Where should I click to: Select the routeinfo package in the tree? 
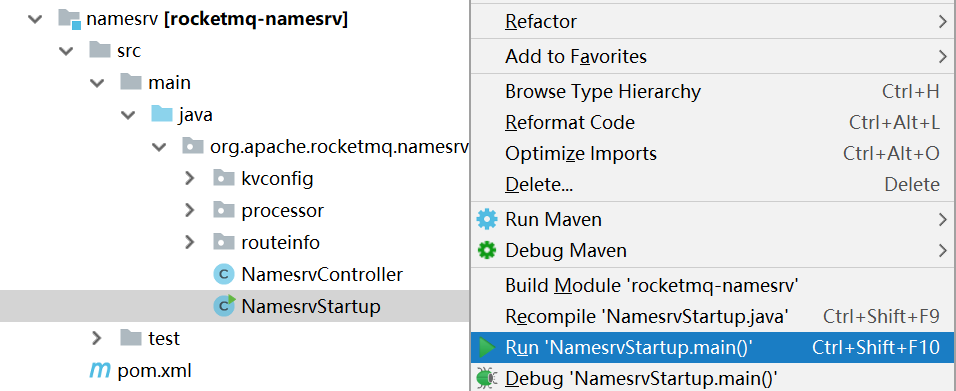click(280, 242)
